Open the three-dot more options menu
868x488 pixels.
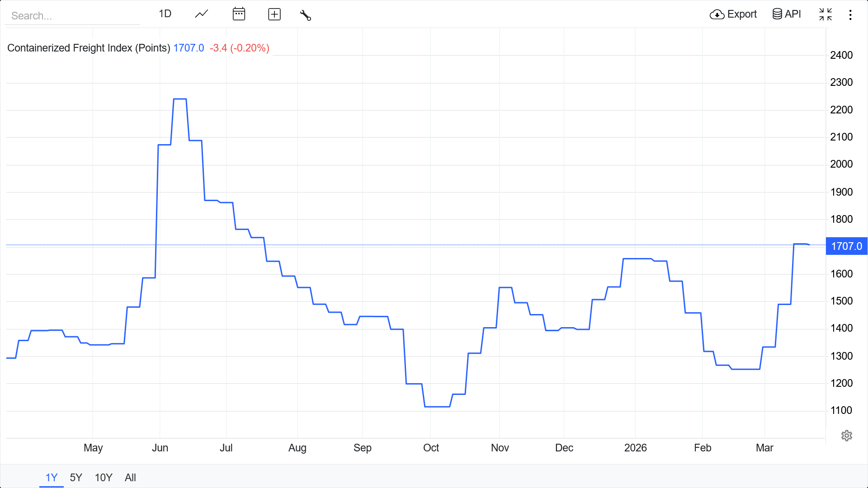coord(850,15)
